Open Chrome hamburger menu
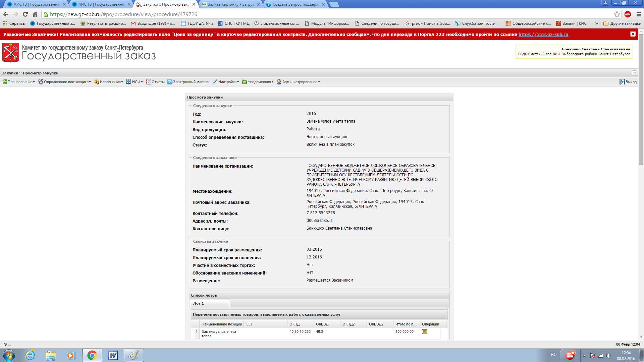This screenshot has width=644, height=362. pos(639,14)
